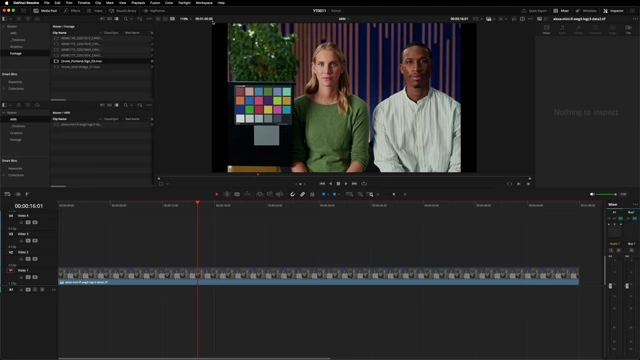Screen dimensions: 640x360
Task: Open the timeline name dropdown above viewer
Action: [344, 19]
